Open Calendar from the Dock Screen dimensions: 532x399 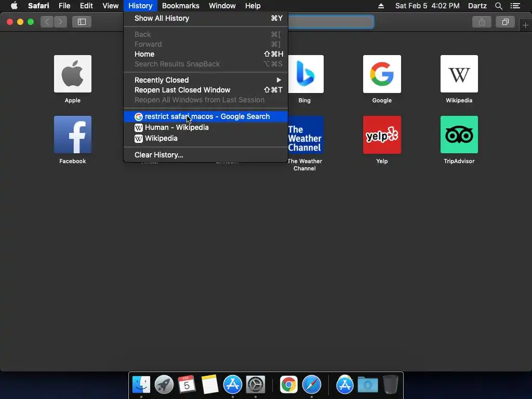click(187, 384)
